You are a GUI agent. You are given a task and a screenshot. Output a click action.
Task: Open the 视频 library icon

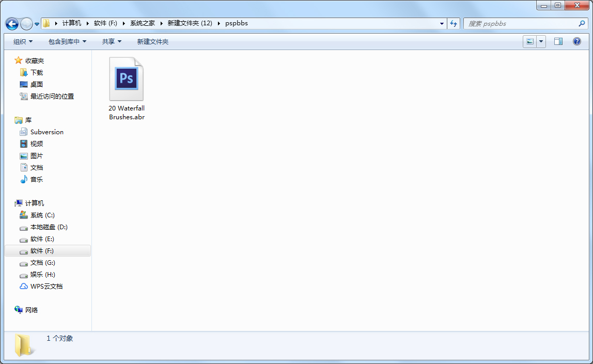24,144
